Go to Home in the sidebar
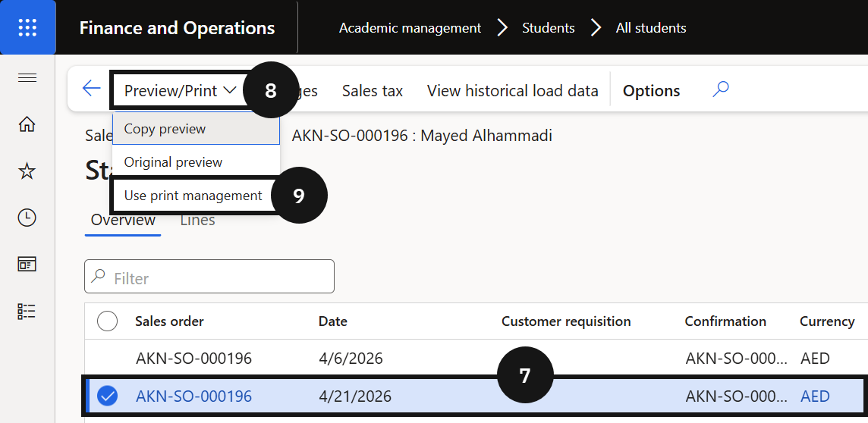Viewport: 868px width, 423px height. [27, 125]
